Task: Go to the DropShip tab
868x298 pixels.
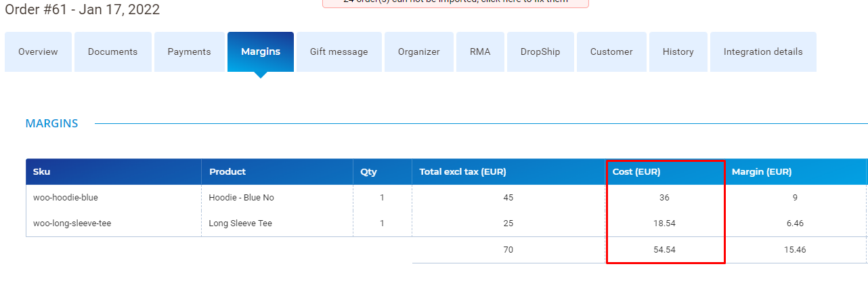Action: point(540,51)
